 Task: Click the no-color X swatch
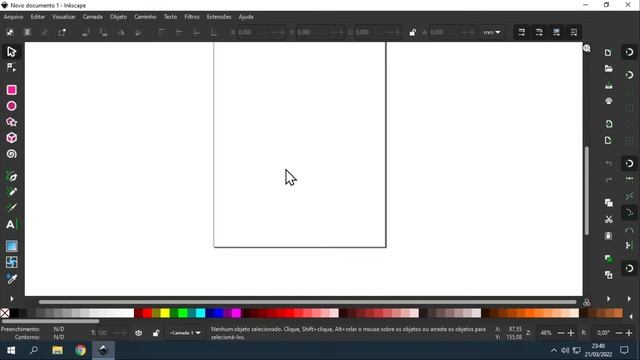5,313
